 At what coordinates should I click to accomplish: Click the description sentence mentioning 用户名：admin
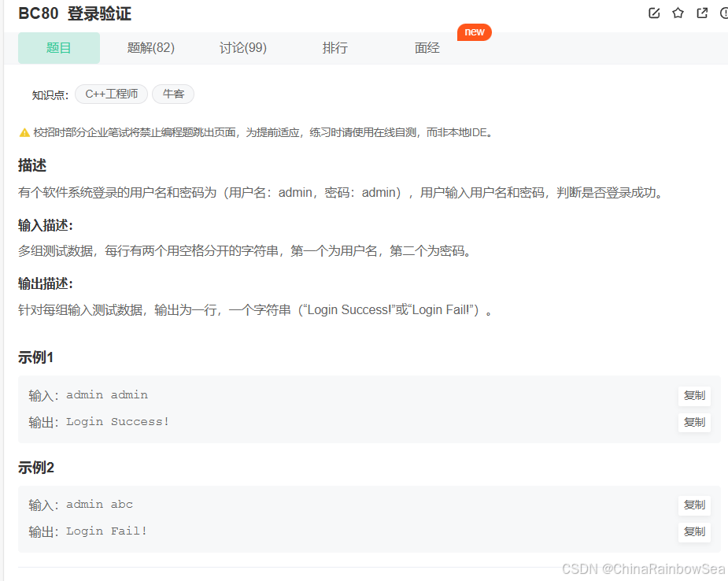(342, 193)
